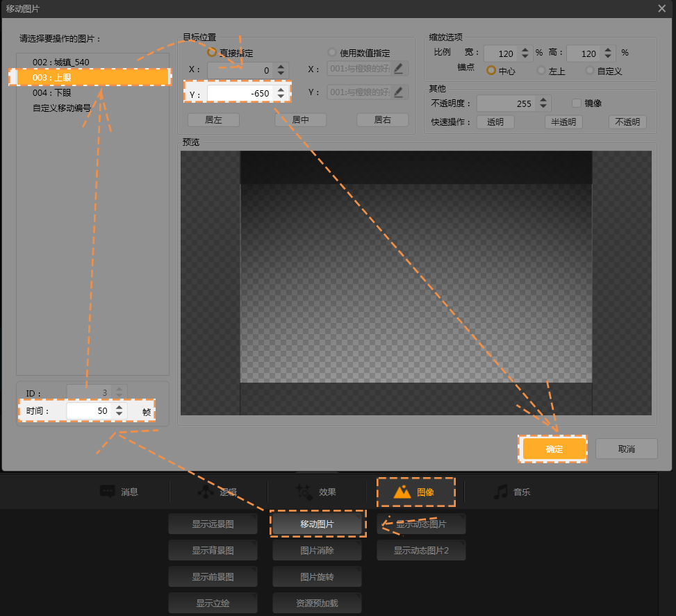This screenshot has height=616, width=676.
Task: Set anchor to 左上 radio option
Action: click(x=541, y=70)
